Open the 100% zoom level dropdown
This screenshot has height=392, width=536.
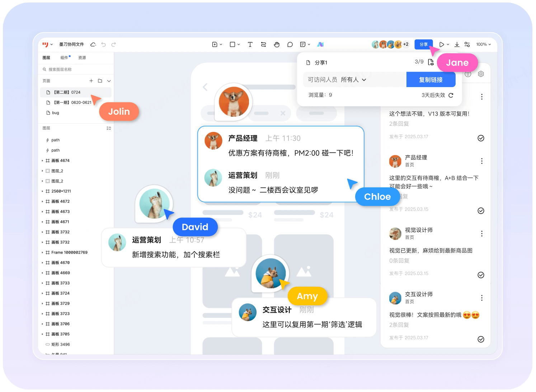[x=483, y=44]
